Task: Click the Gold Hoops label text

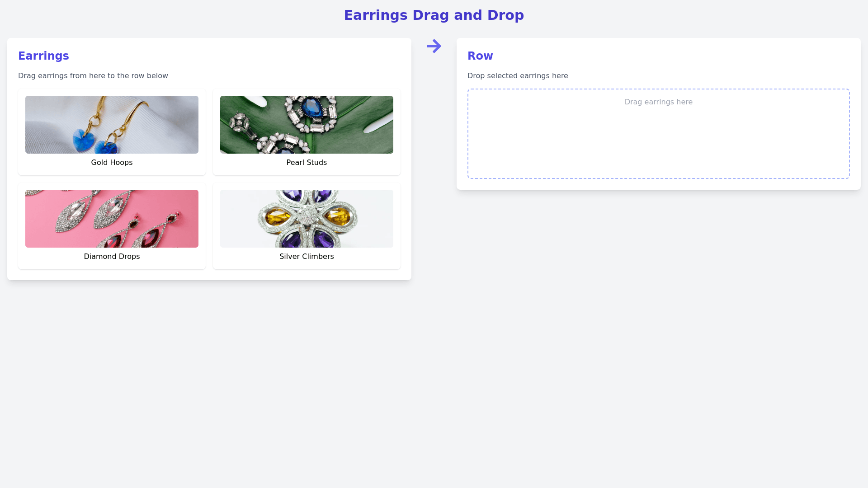Action: [x=112, y=163]
